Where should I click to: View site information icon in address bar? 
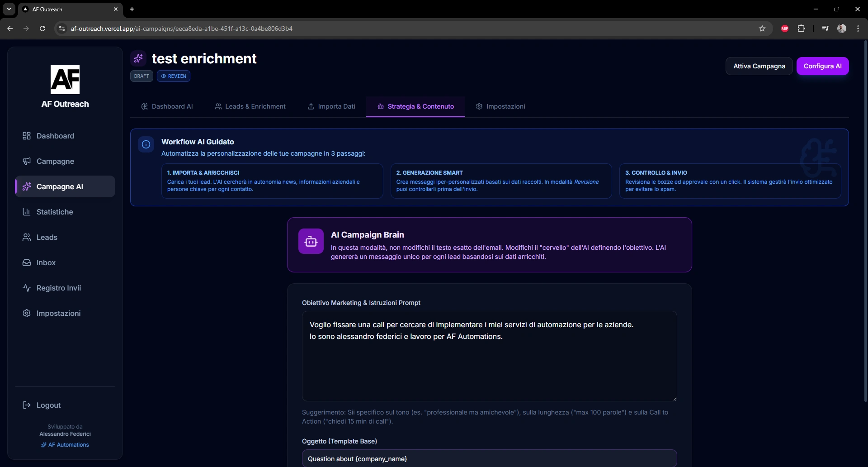click(x=62, y=29)
